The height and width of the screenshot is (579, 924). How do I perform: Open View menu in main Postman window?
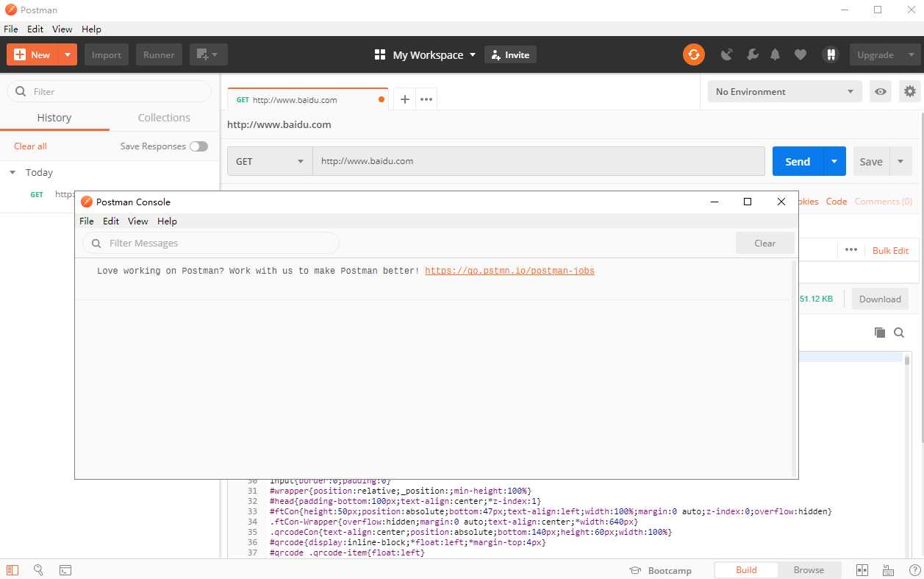(x=62, y=29)
